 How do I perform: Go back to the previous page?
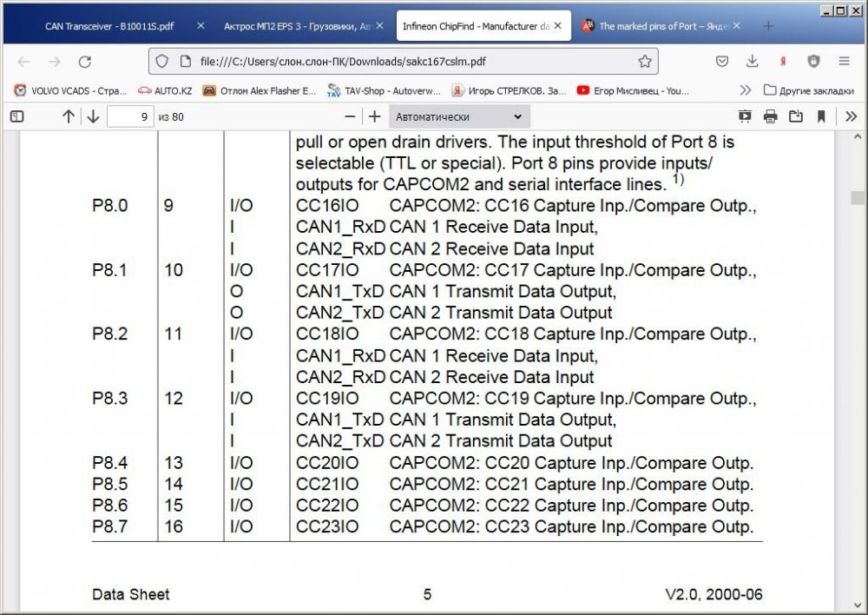click(23, 62)
